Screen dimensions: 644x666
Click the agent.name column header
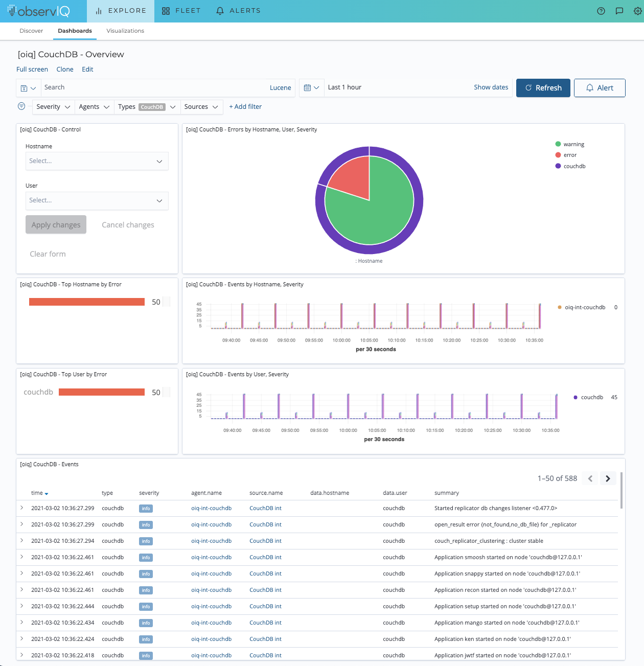tap(206, 493)
